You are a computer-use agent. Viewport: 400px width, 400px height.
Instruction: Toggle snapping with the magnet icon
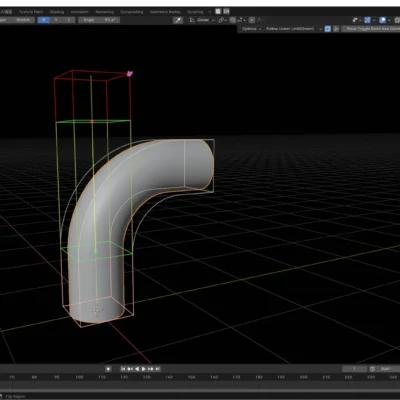coord(233,20)
